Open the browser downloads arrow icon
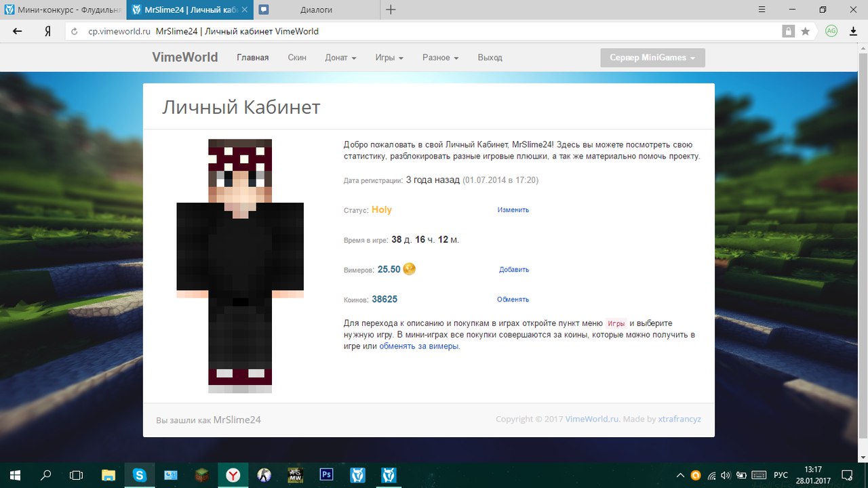Image resolution: width=868 pixels, height=488 pixels. pyautogui.click(x=854, y=31)
